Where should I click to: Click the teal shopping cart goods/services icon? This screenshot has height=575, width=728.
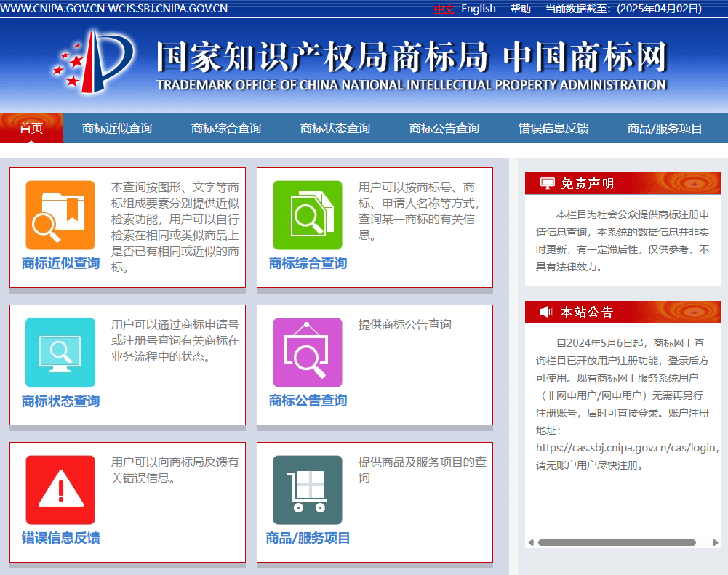308,490
